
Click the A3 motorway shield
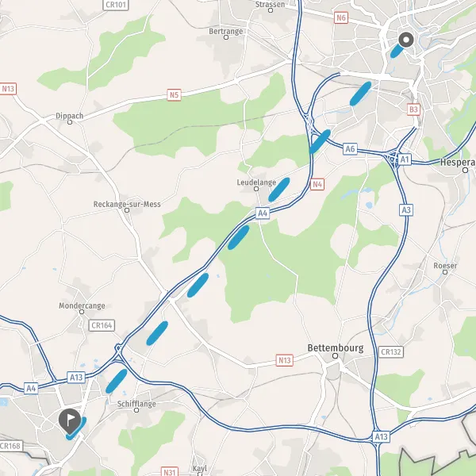pyautogui.click(x=406, y=209)
